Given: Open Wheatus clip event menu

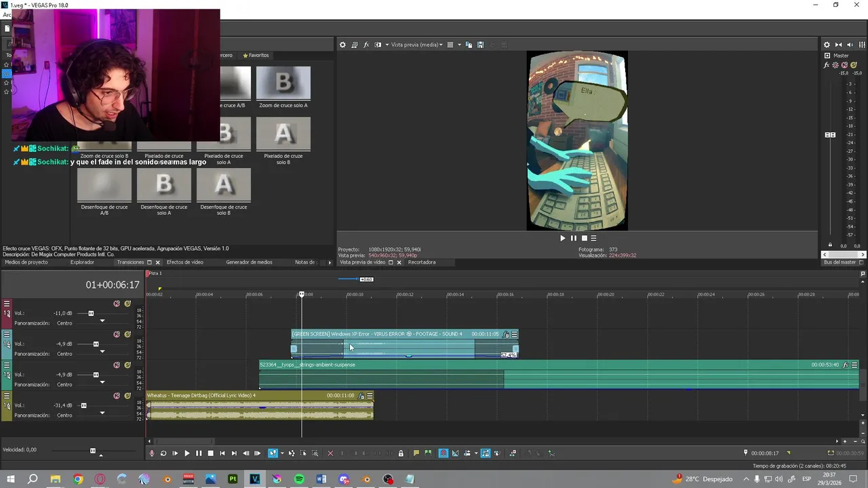Looking at the screenshot, I should point(370,396).
